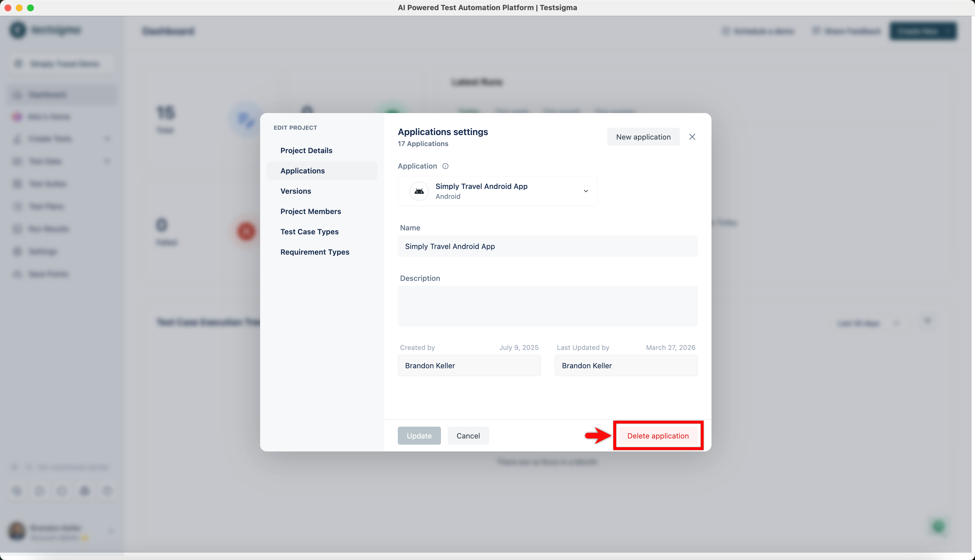Image resolution: width=975 pixels, height=560 pixels.
Task: Switch to Test Case Types
Action: pyautogui.click(x=309, y=232)
